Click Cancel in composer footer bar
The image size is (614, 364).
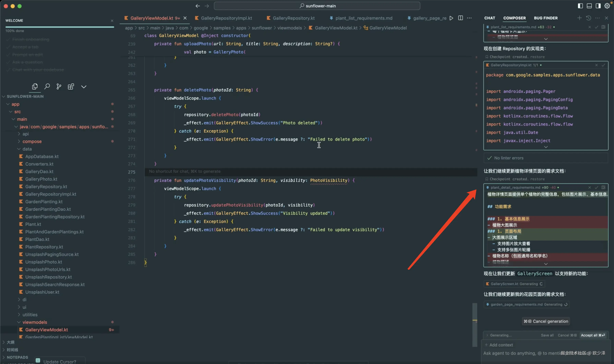coord(567,335)
